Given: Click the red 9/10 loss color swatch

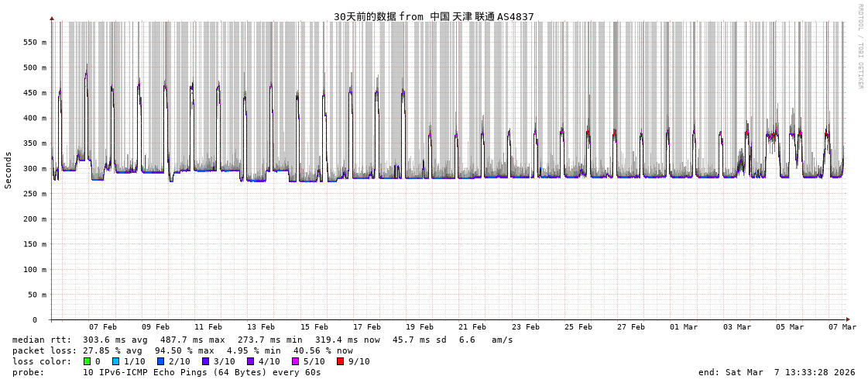Looking at the screenshot, I should tap(341, 361).
